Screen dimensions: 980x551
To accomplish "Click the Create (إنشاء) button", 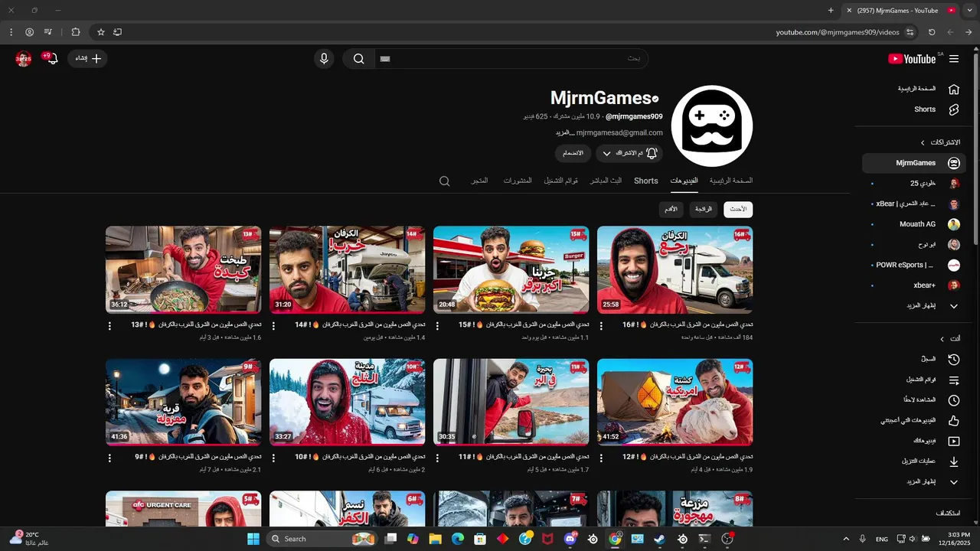I will click(87, 59).
